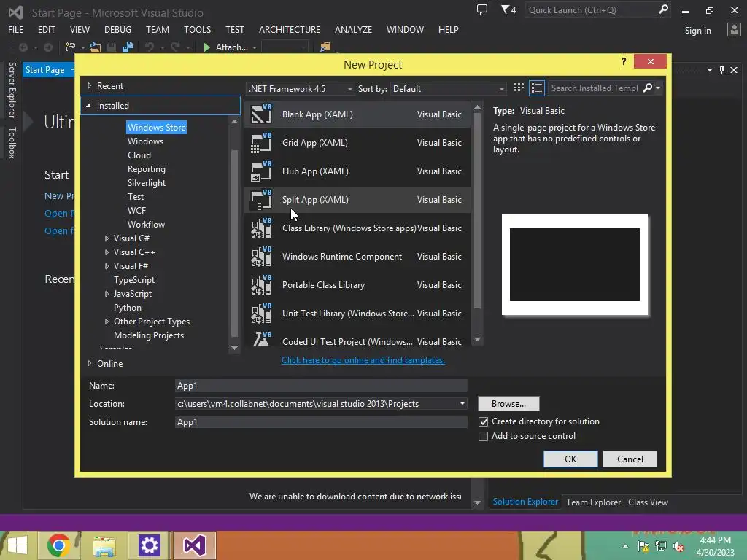Enable Add to source control checkbox

click(483, 436)
